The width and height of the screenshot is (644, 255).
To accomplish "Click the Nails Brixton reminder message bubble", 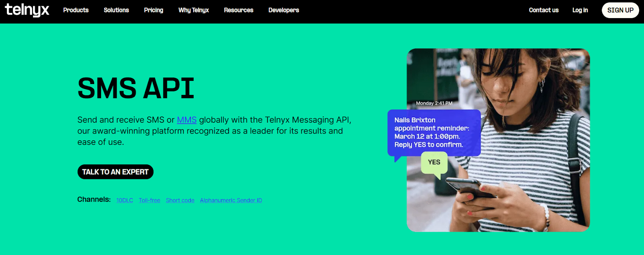I will (434, 133).
